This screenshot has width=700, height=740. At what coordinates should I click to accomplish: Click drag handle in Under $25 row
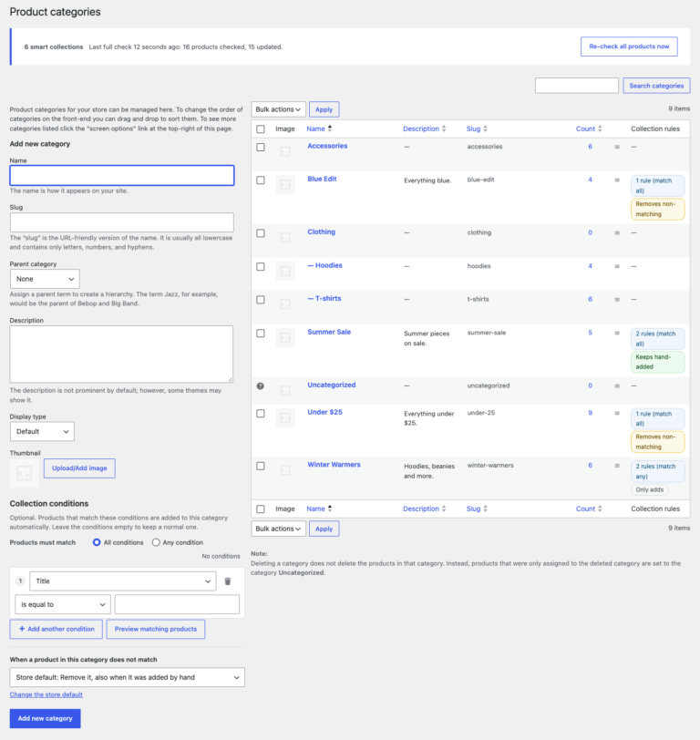[617, 413]
